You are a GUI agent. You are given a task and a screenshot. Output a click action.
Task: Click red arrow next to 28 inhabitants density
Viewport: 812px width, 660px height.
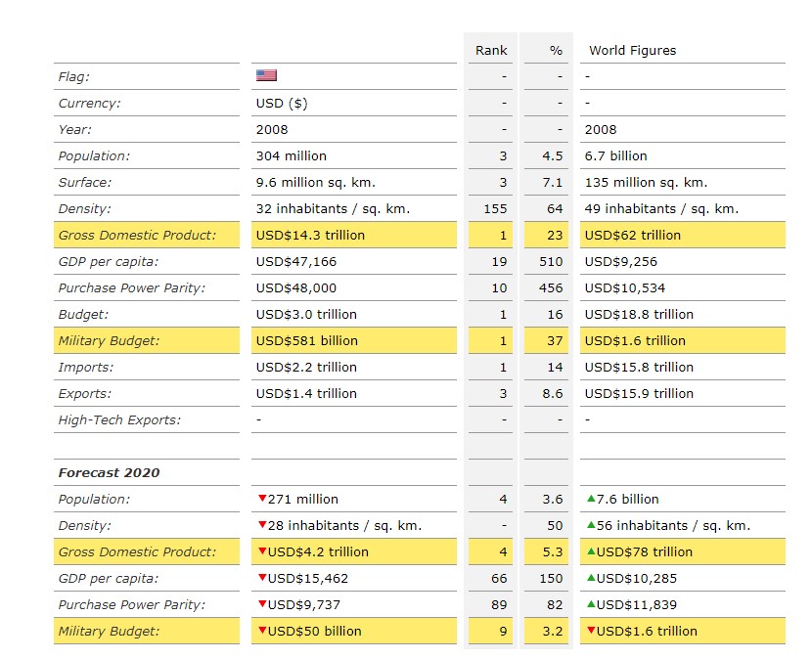coord(261,525)
